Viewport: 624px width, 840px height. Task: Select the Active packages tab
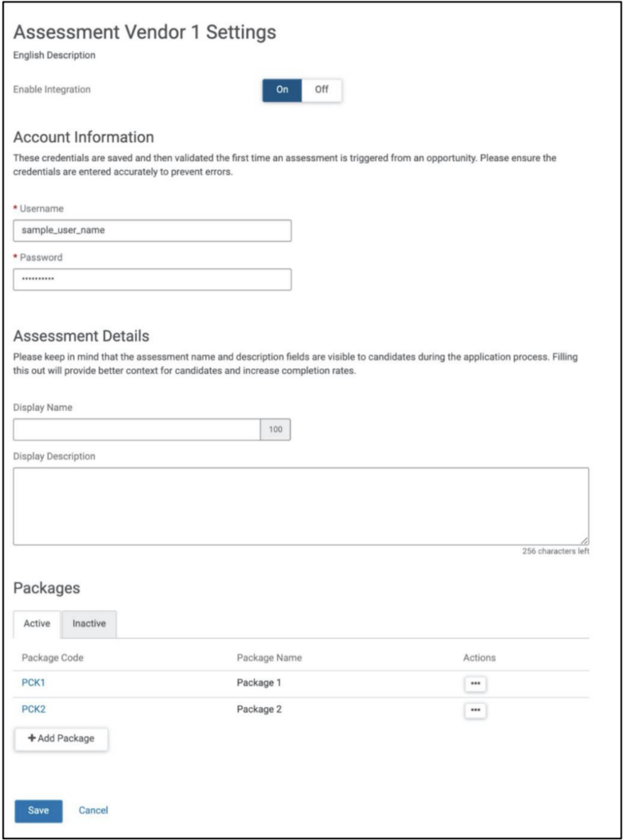click(37, 624)
